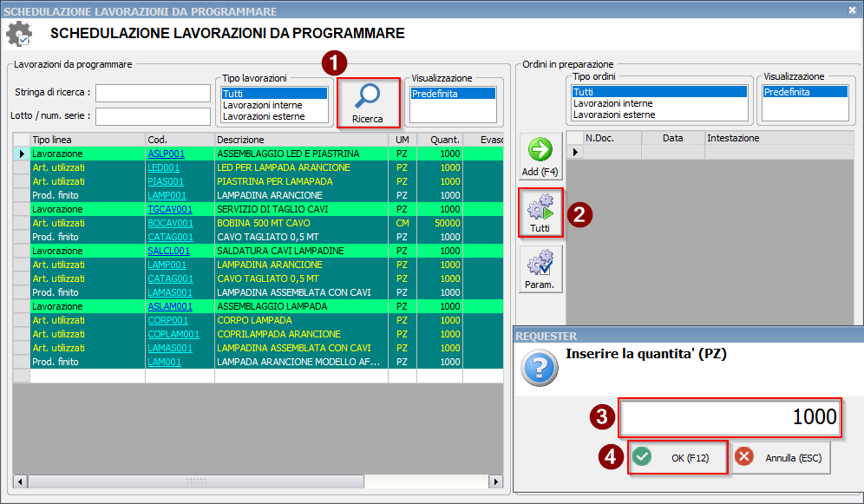Sort by the 'Descrizione' column header
Image resolution: width=864 pixels, height=504 pixels.
(301, 139)
